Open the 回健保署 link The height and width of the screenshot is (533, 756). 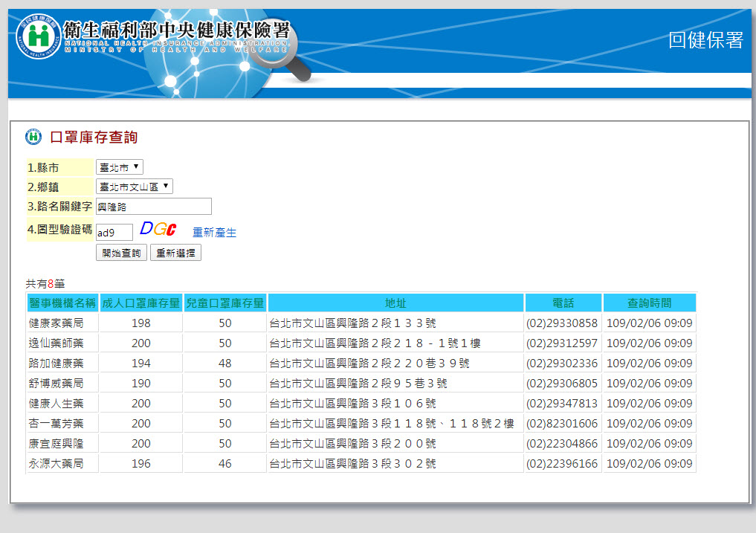[x=706, y=40]
